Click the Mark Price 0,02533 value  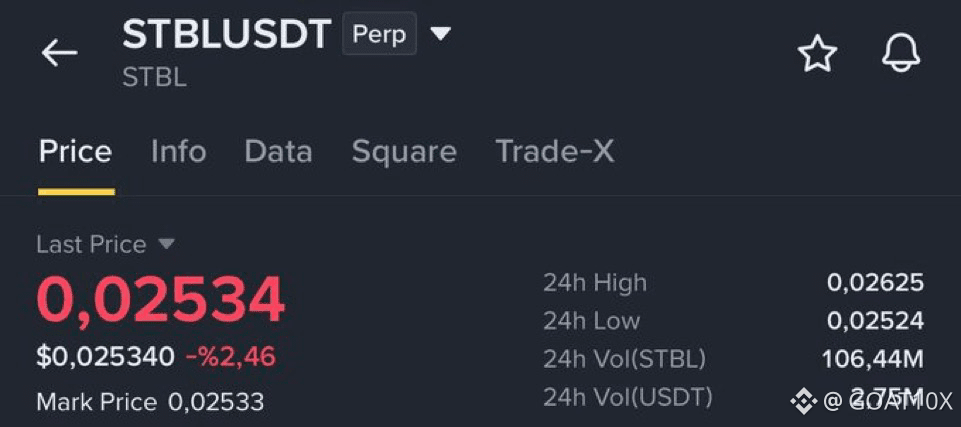[x=216, y=402]
